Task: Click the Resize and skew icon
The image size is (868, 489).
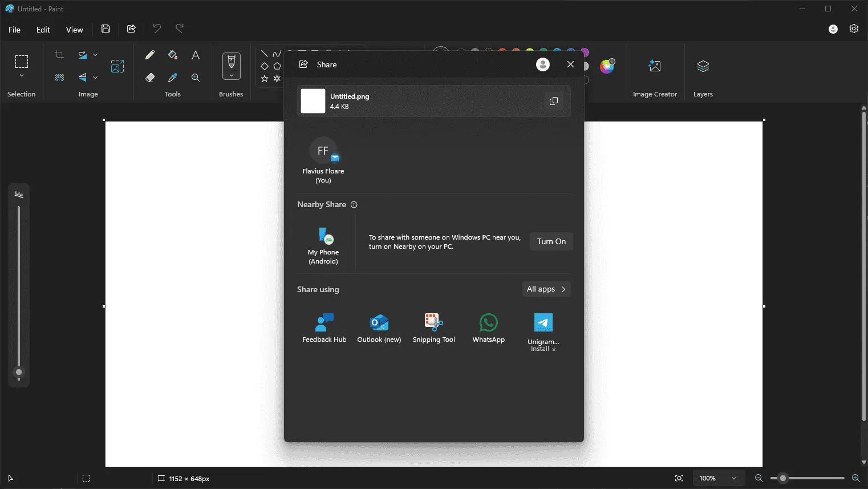Action: pos(117,66)
